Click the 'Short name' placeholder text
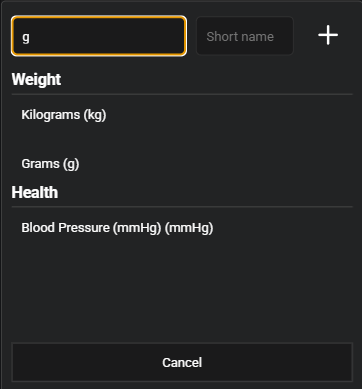 point(240,36)
